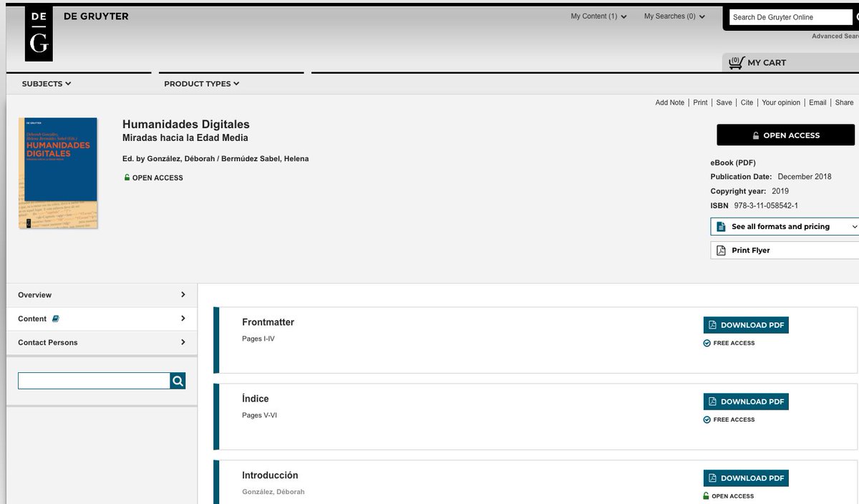Click the Share link

coord(845,102)
